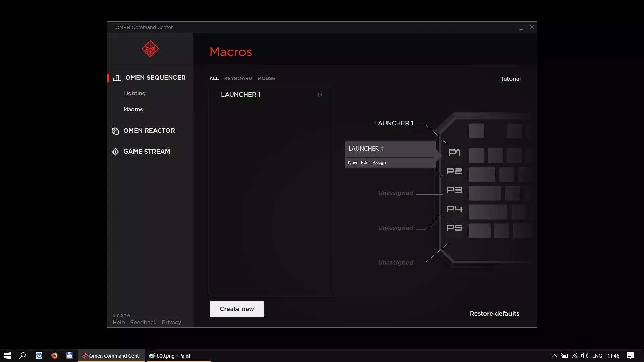Click Create new button
644x362 pixels.
tap(236, 309)
